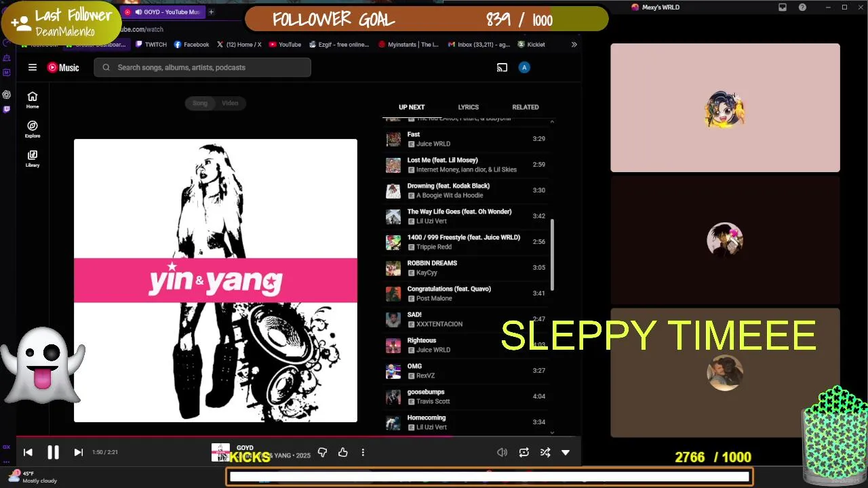Click the cast to device icon
Viewport: 868px width, 488px height.
pyautogui.click(x=502, y=67)
